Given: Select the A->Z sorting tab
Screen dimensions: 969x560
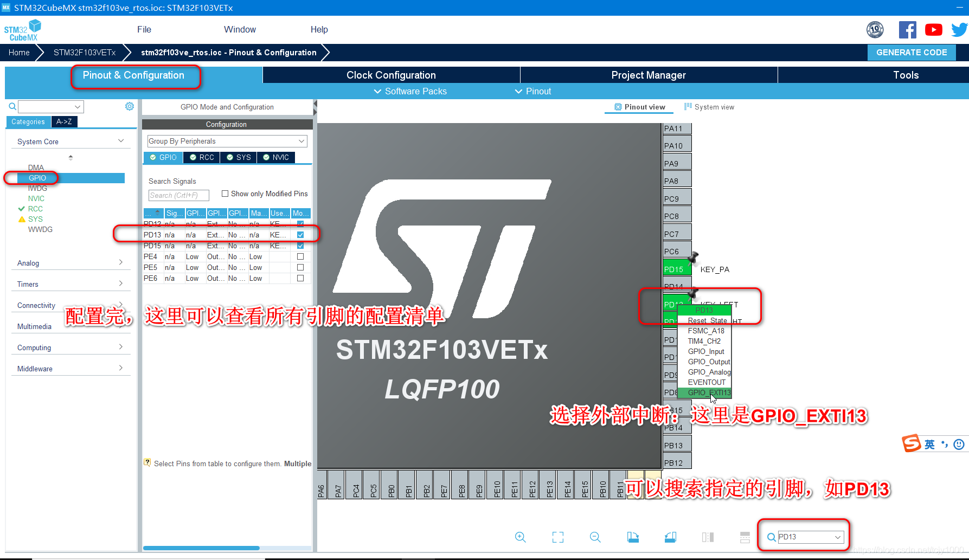Looking at the screenshot, I should 64,121.
